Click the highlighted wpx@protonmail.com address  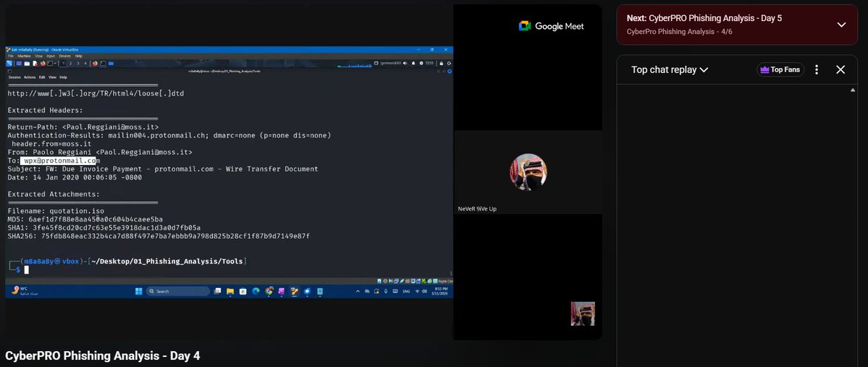[x=59, y=161]
